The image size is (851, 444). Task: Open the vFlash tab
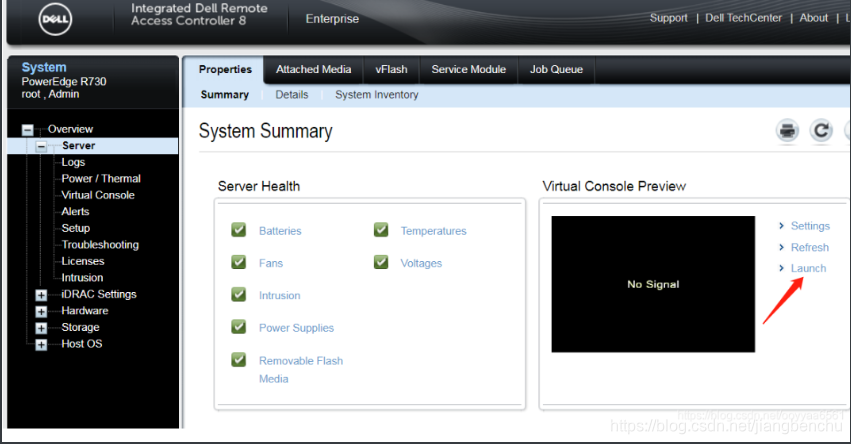point(391,69)
